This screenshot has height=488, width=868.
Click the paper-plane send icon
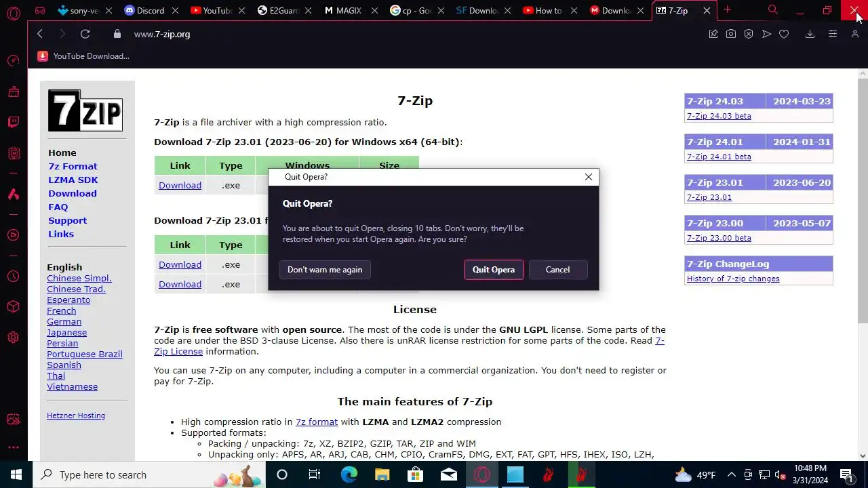coord(766,34)
